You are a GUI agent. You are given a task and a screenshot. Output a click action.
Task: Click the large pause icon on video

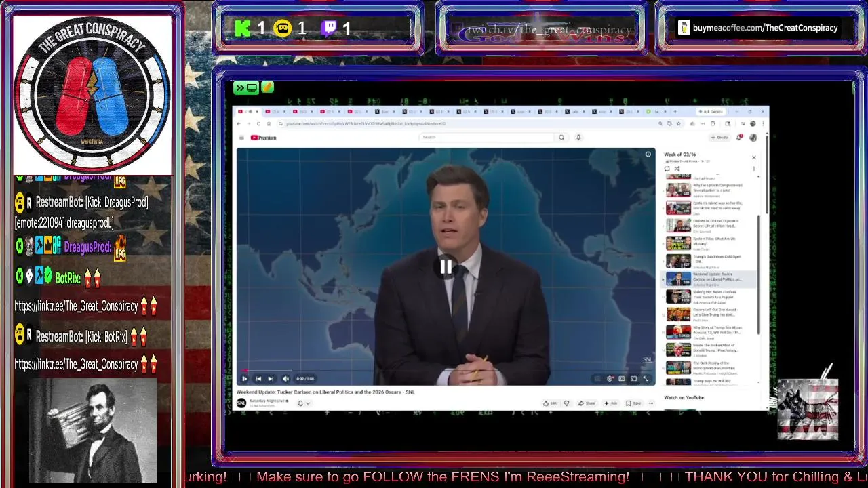446,267
